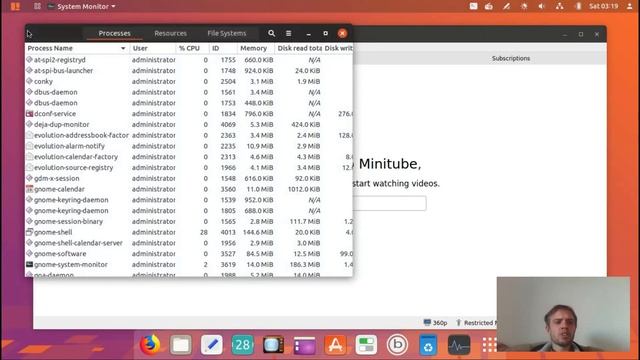Screen dimensions: 640x360
Task: Open the blue recycle trash dock icon
Action: 428,345
